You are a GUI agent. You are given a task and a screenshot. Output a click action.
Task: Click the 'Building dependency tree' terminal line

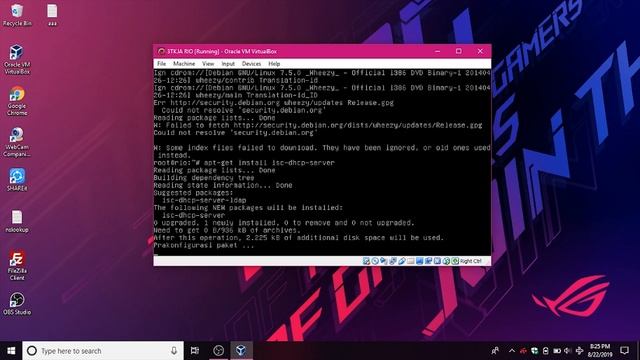tap(204, 178)
